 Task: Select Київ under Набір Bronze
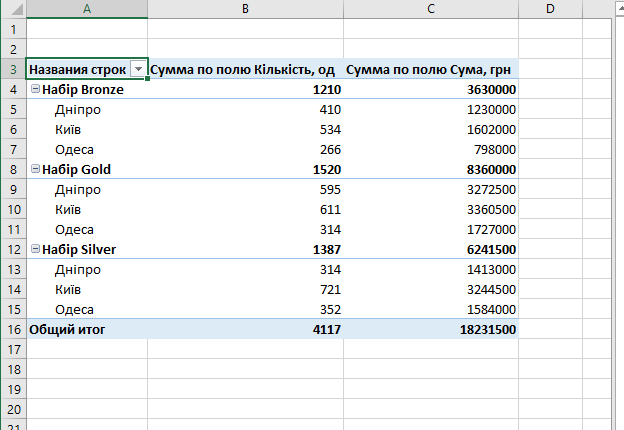tap(87, 129)
